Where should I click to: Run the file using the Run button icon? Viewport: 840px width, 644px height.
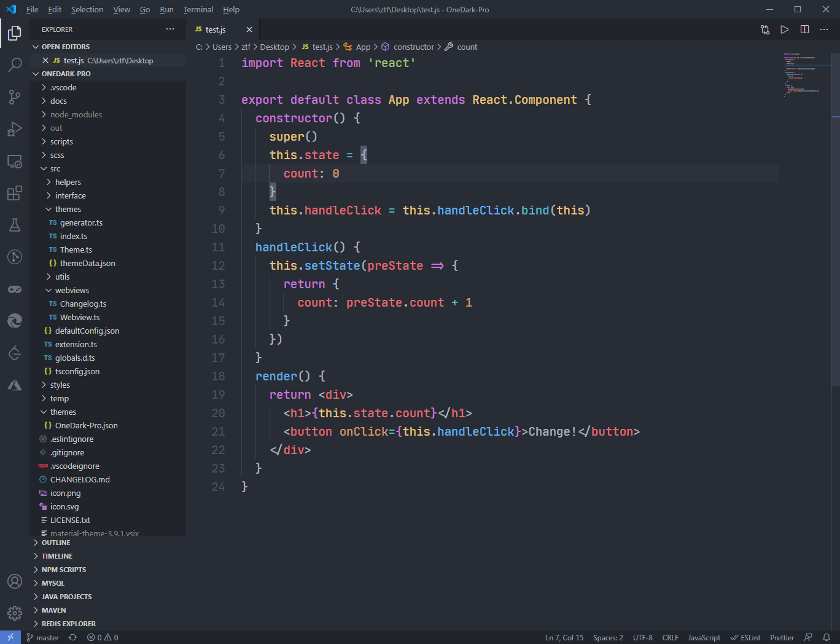(x=784, y=29)
